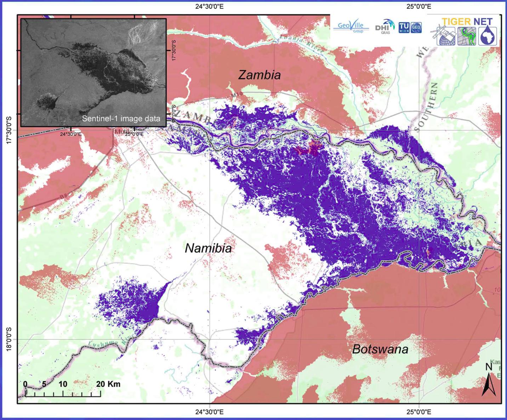Click the Namibia country label

[208, 248]
